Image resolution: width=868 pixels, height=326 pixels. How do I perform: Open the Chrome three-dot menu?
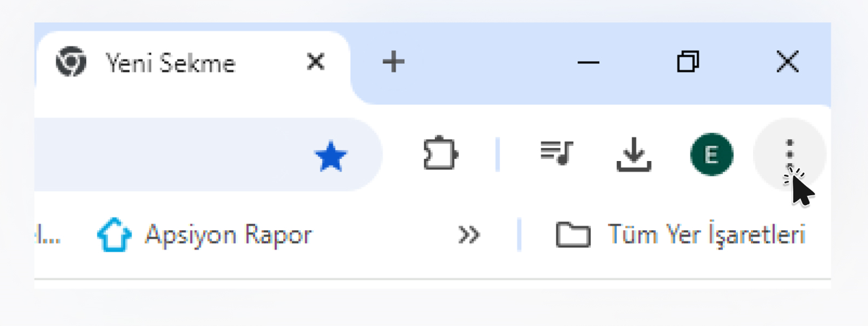pyautogui.click(x=789, y=156)
